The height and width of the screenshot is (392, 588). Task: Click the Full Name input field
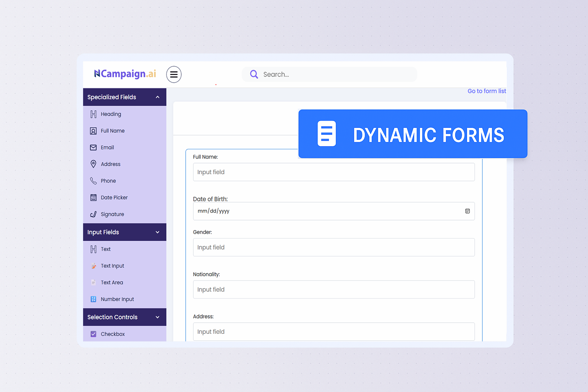(x=333, y=172)
